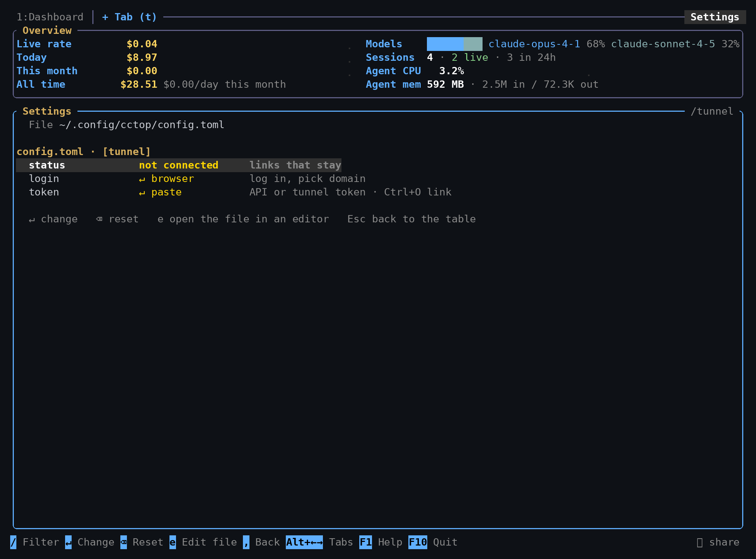
Task: Click the 'API or tunnel token · Ctrl+O link' description
Action: (351, 192)
